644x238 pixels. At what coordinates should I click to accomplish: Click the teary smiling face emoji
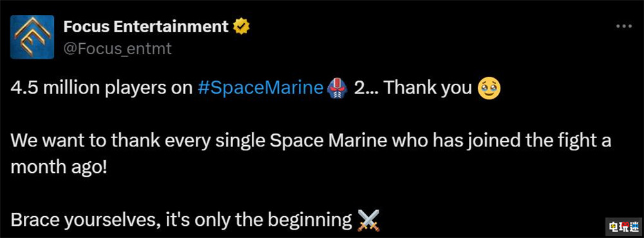(489, 89)
